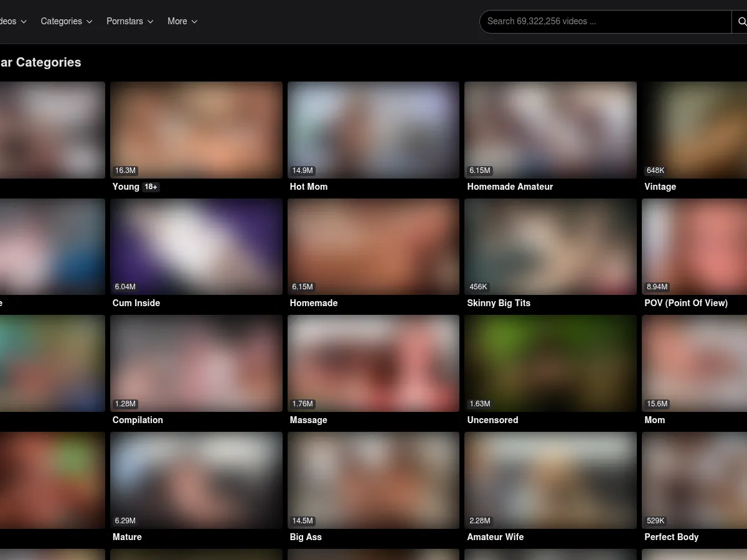
Task: Open the Categories dropdown menu
Action: coord(67,21)
